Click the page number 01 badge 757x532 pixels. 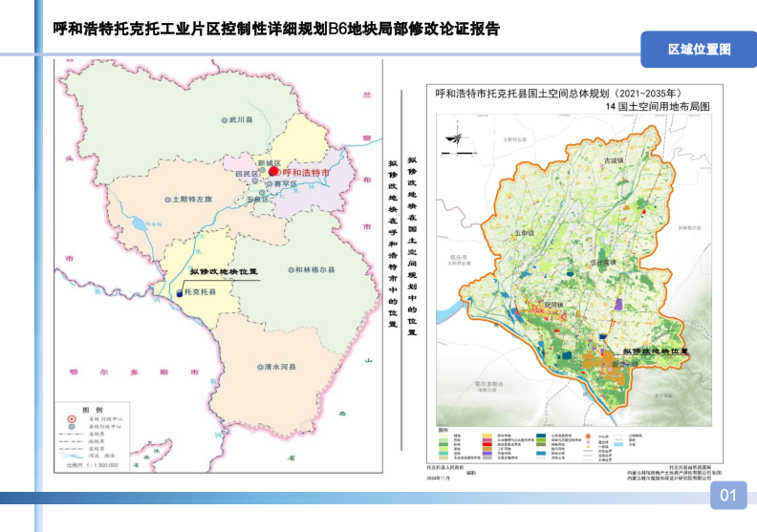coord(728,495)
